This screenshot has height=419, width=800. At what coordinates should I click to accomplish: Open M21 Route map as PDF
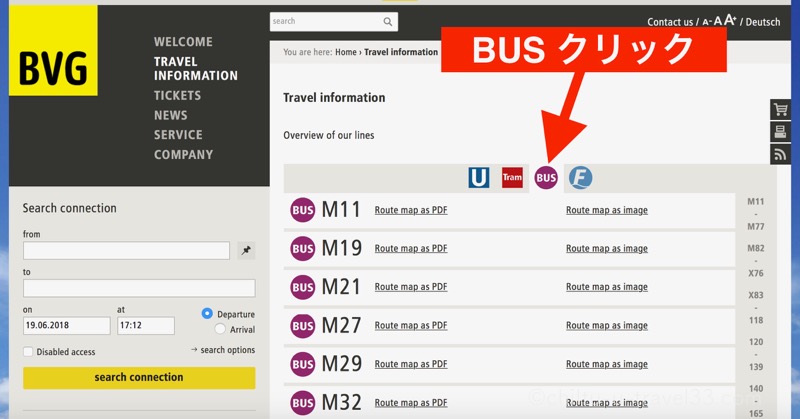click(411, 287)
